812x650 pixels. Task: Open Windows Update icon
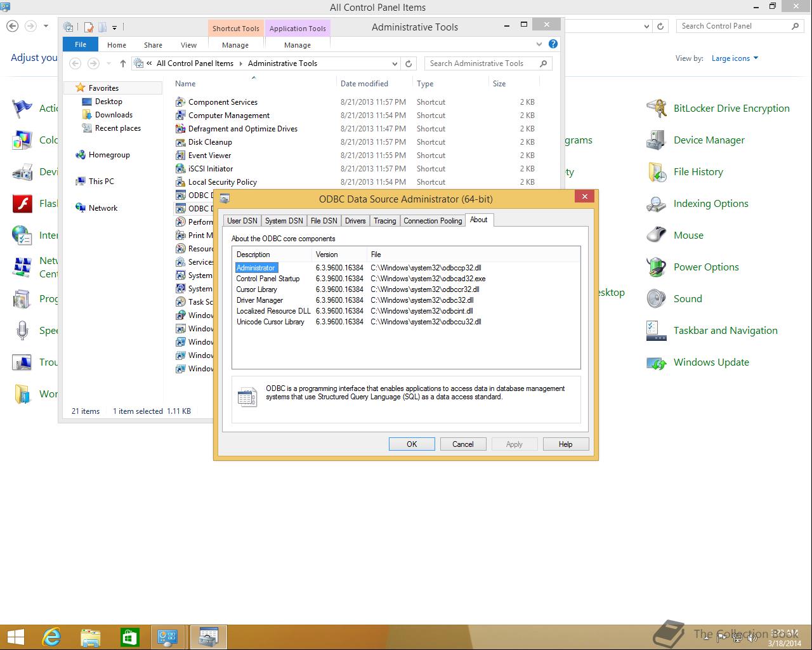(657, 362)
